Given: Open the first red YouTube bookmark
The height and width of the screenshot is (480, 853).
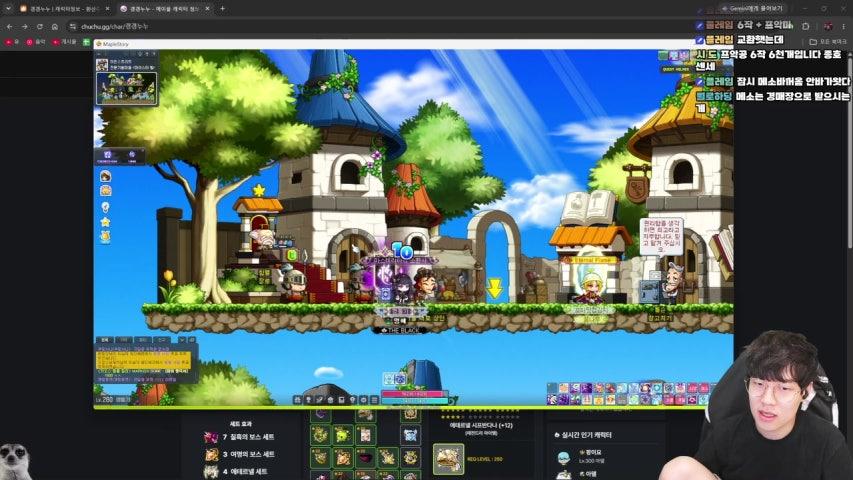Looking at the screenshot, I should 11,42.
